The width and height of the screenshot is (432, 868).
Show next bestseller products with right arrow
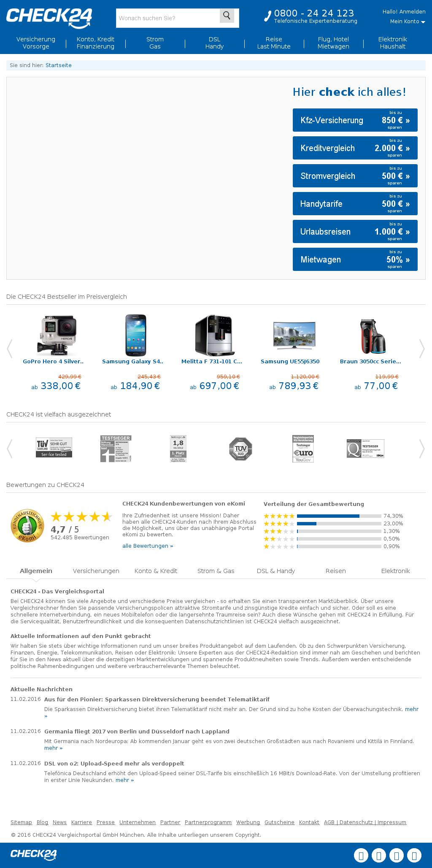(x=421, y=349)
